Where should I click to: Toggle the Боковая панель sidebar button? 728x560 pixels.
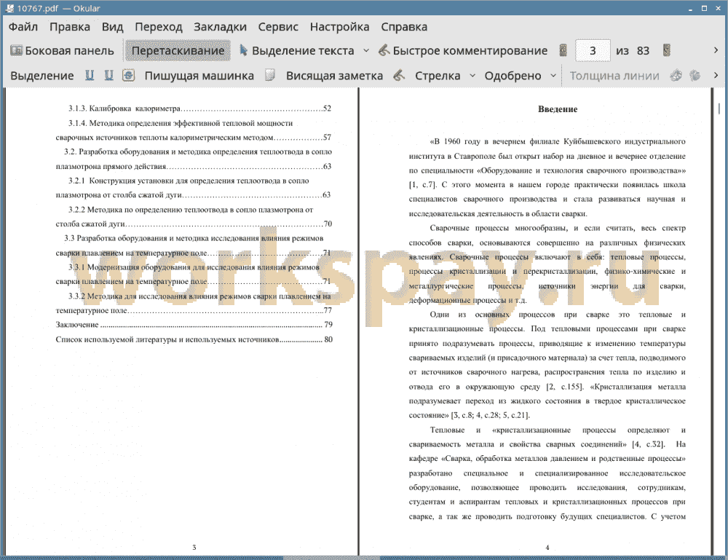62,51
